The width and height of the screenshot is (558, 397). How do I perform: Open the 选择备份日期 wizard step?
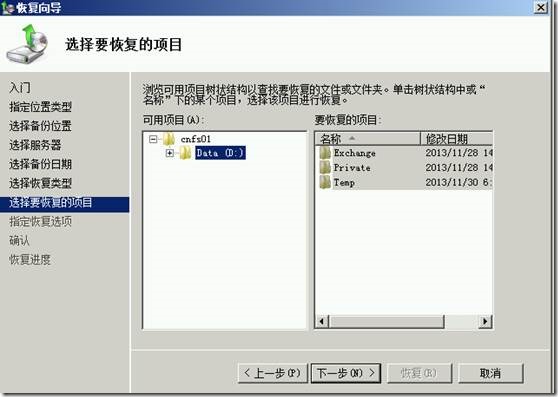41,164
